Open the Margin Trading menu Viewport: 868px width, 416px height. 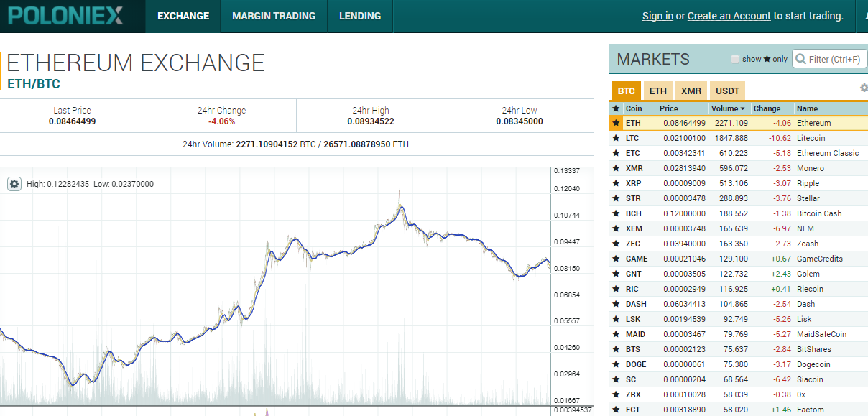click(274, 16)
